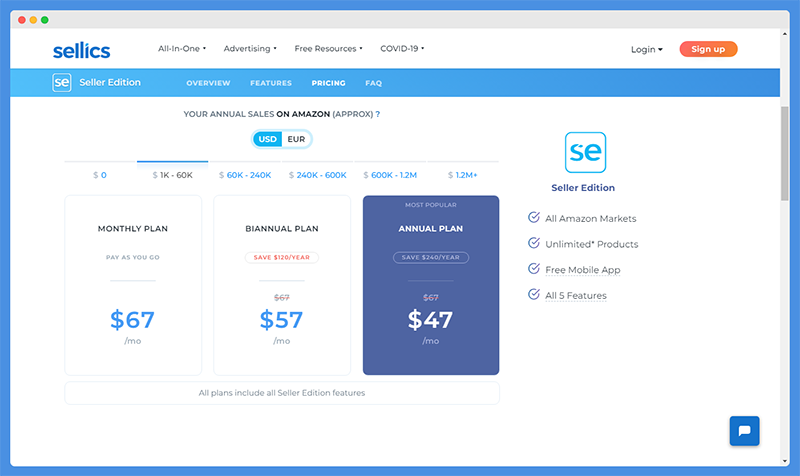Click the large Seller Edition 'se' logo
The height and width of the screenshot is (476, 800).
(x=585, y=153)
